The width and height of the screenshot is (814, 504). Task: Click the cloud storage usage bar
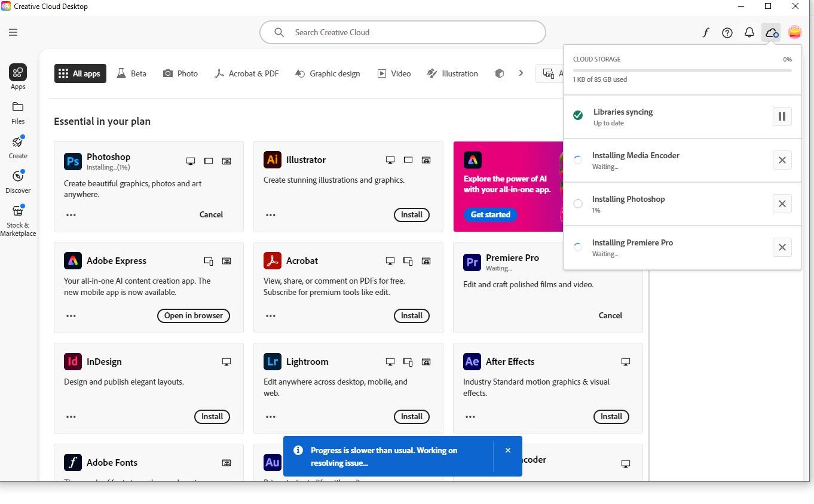coord(681,69)
